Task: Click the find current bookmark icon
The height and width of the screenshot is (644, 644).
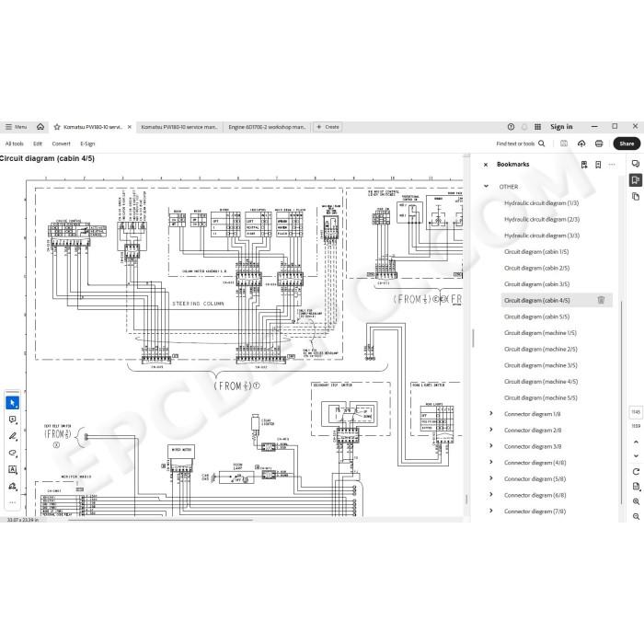Action: coord(584,165)
